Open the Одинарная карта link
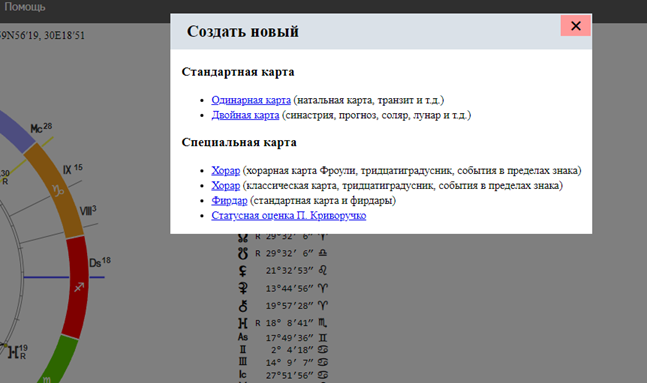 click(251, 100)
